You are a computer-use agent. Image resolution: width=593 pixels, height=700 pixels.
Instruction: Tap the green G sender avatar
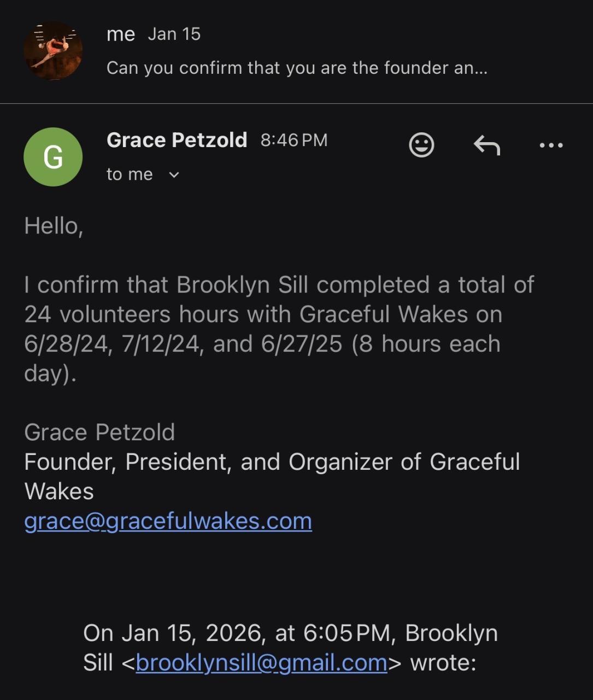(x=53, y=157)
